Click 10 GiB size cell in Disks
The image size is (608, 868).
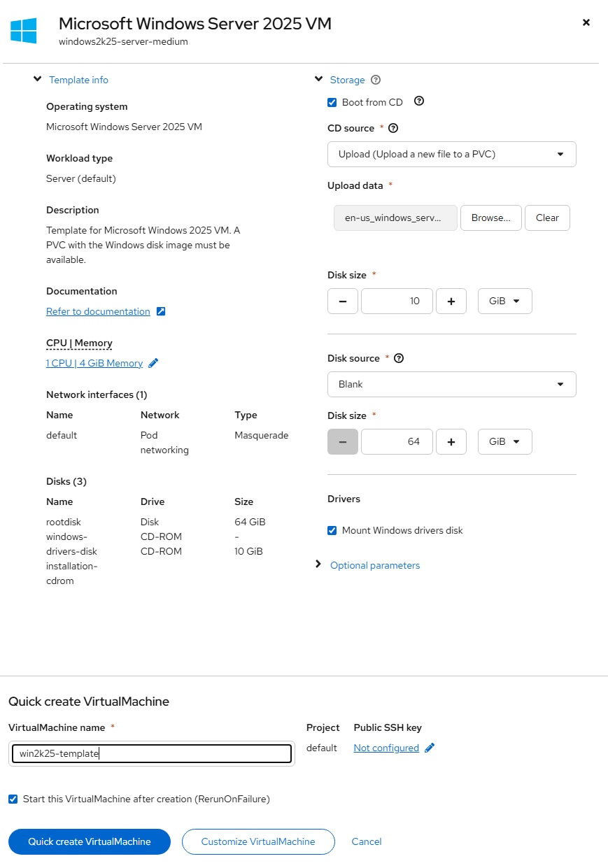tap(248, 551)
